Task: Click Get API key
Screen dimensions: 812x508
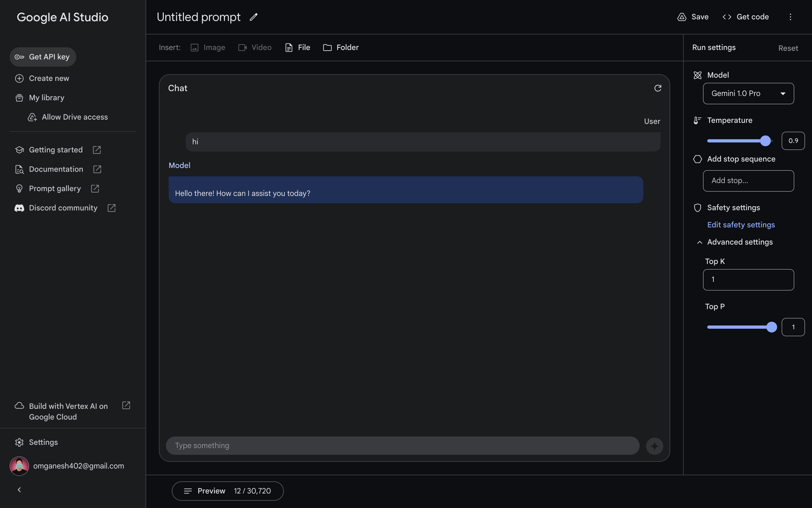Action: pos(43,57)
